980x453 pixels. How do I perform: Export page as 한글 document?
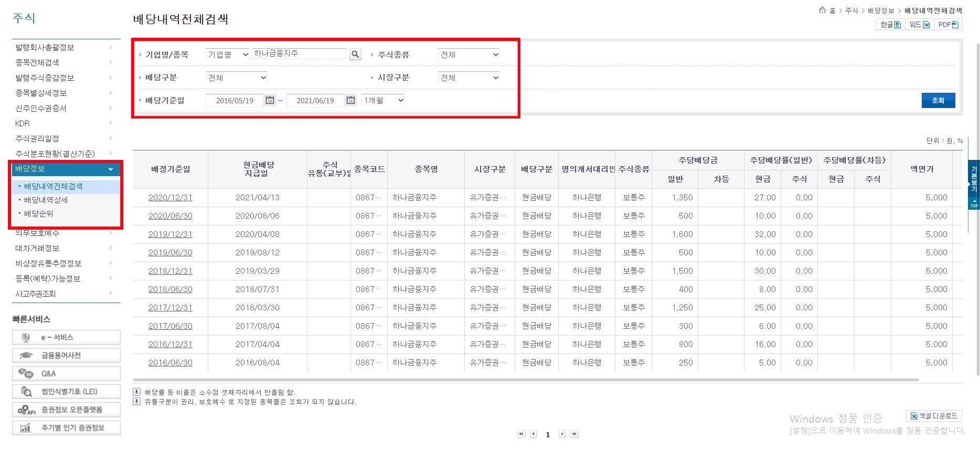click(x=890, y=25)
